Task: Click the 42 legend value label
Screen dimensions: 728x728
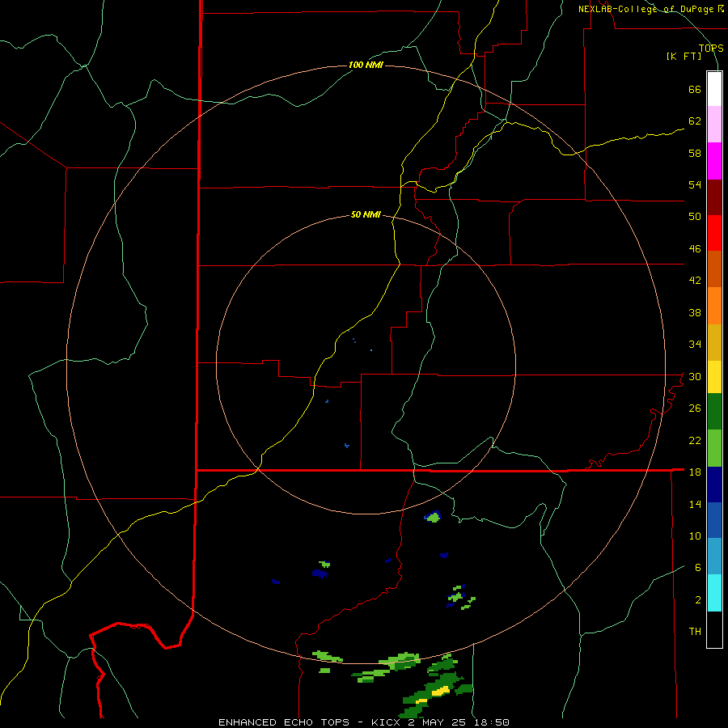Action: pos(695,280)
